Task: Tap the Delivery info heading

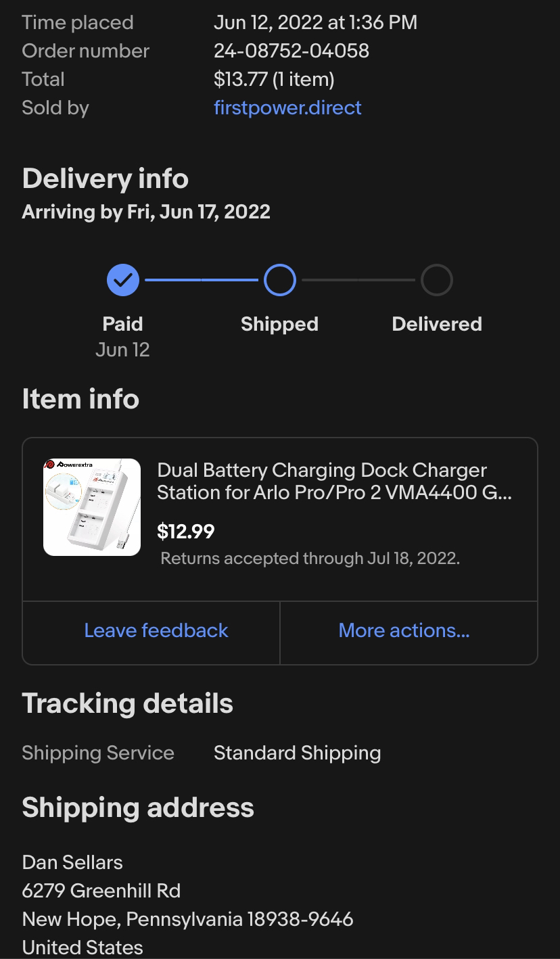Action: (x=105, y=179)
